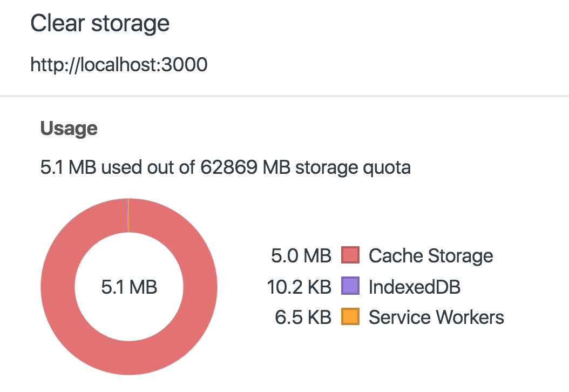Select the Service Workers legend label
The height and width of the screenshot is (392, 569).
point(436,317)
